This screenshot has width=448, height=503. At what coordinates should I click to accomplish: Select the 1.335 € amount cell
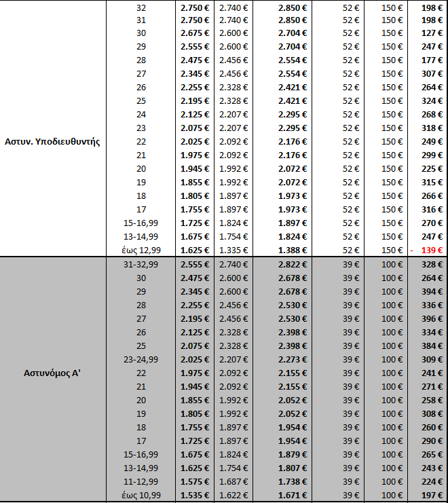point(233,250)
